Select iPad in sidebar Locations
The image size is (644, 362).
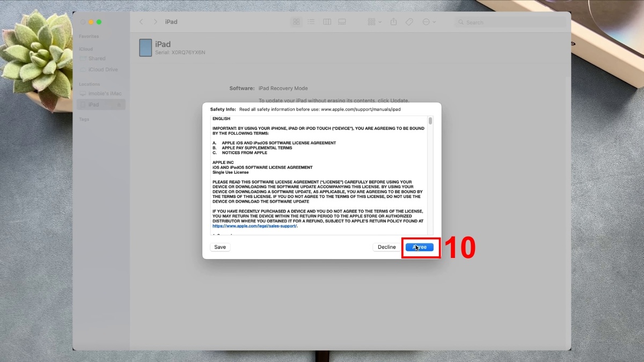(101, 105)
